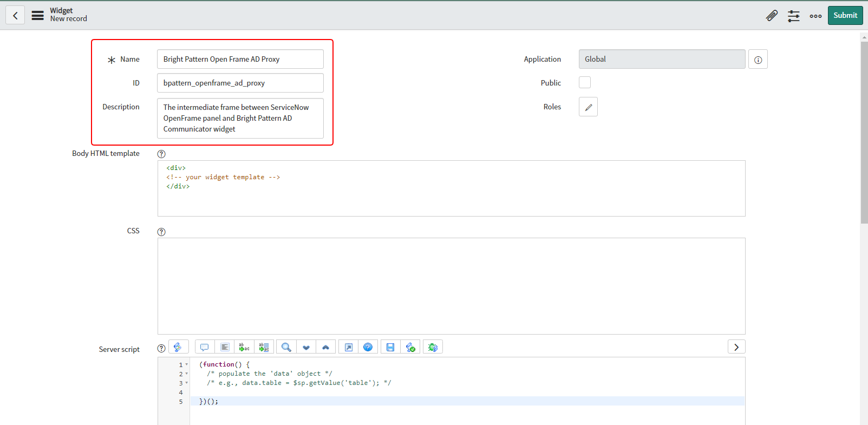Viewport: 868px width, 425px height.
Task: Open script editor help blue question icon
Action: coord(368,347)
